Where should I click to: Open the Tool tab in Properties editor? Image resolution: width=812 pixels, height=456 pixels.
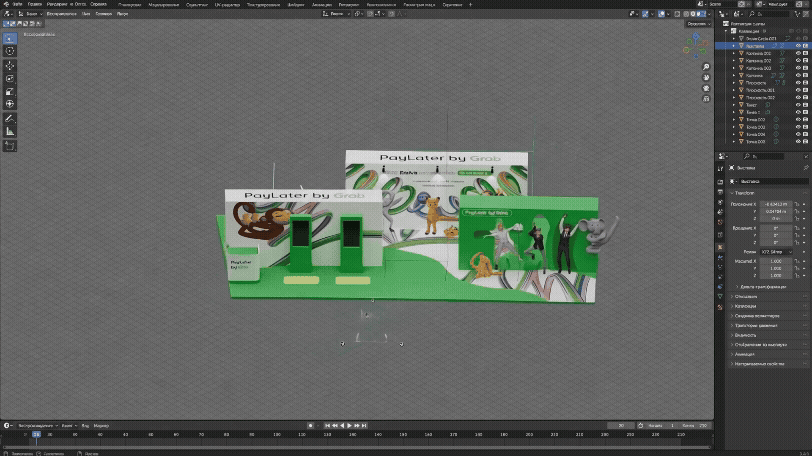coord(720,169)
